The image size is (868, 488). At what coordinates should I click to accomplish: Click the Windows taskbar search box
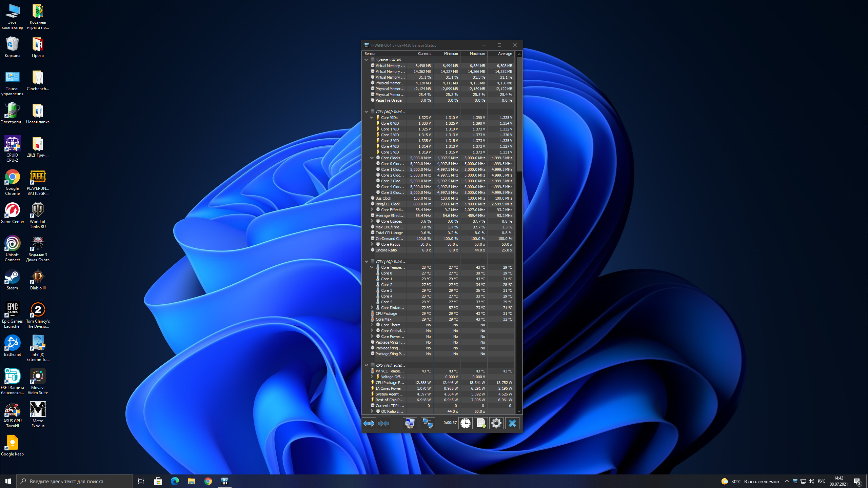tap(75, 481)
